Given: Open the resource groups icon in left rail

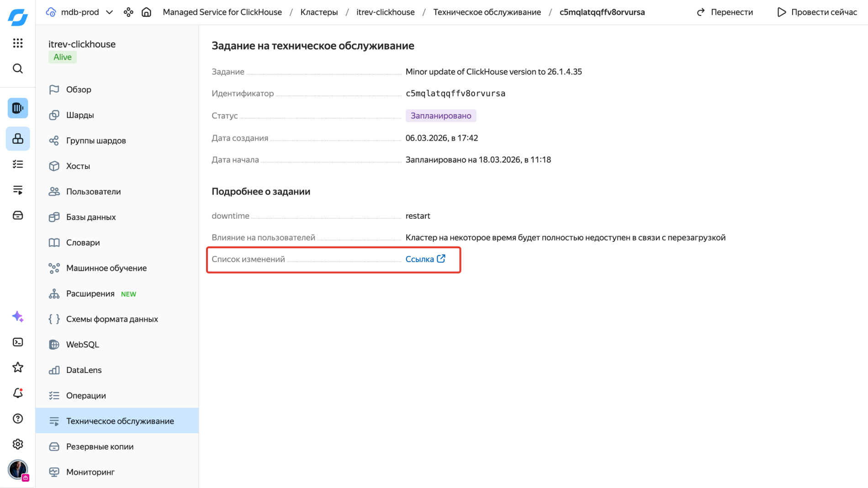Looking at the screenshot, I should [x=17, y=138].
